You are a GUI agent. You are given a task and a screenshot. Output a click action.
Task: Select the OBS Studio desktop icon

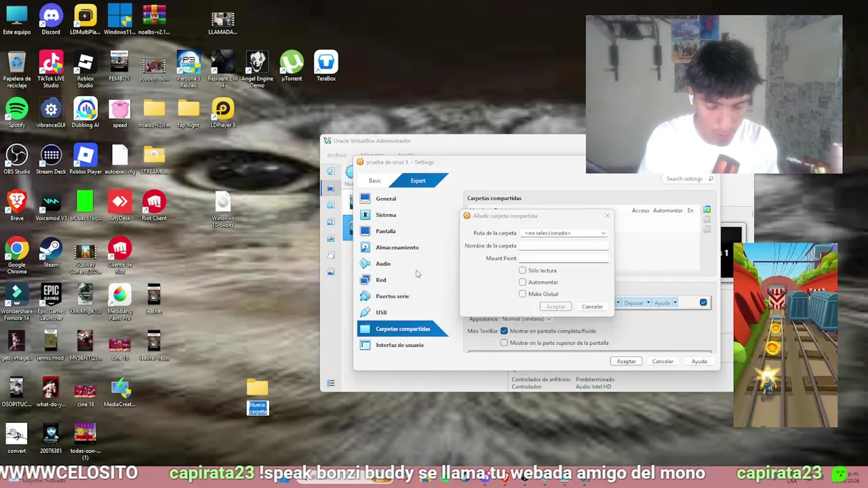click(17, 159)
